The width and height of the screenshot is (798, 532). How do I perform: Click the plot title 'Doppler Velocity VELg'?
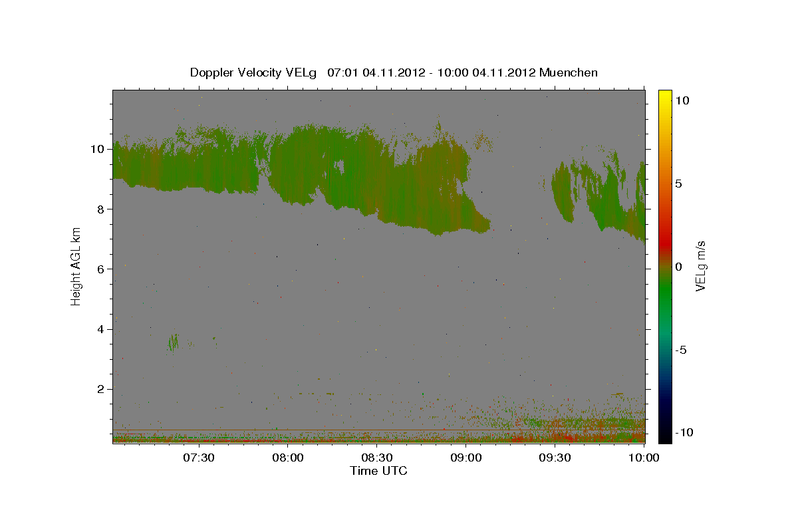(x=255, y=72)
